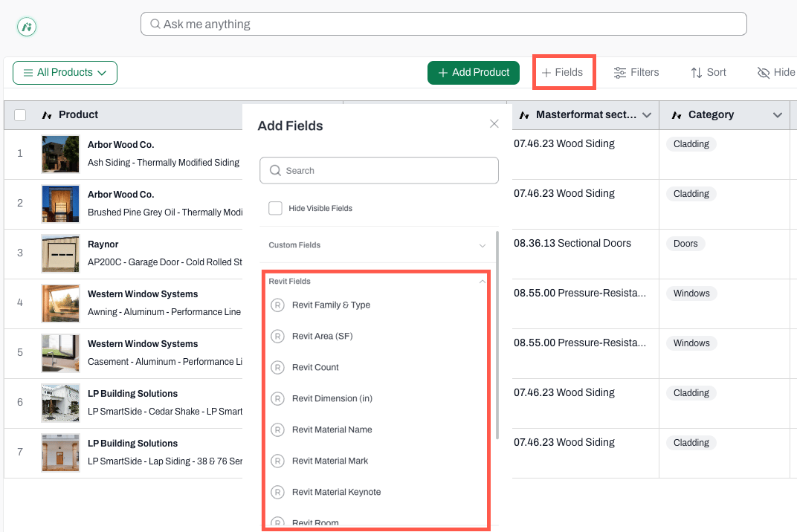Click the Add Fields panel scrollbar
This screenshot has height=532, width=797.
click(497, 335)
